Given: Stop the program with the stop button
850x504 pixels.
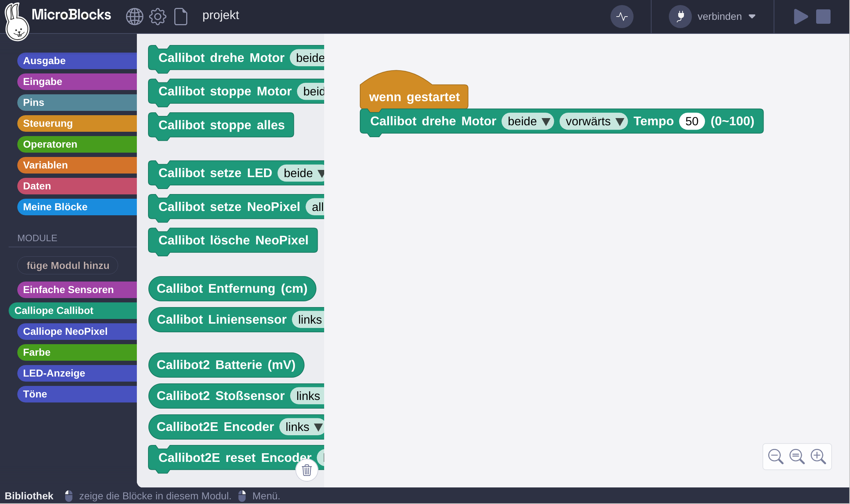Looking at the screenshot, I should coord(823,17).
